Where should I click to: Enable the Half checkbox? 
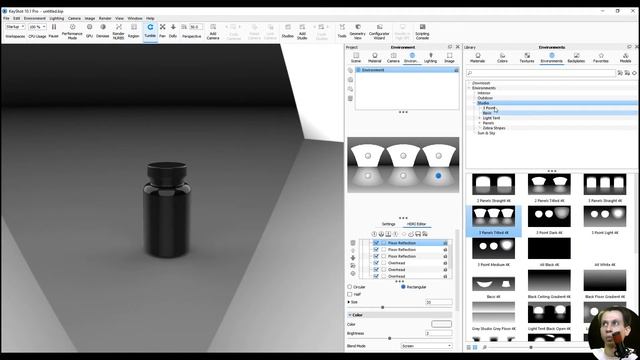point(350,294)
